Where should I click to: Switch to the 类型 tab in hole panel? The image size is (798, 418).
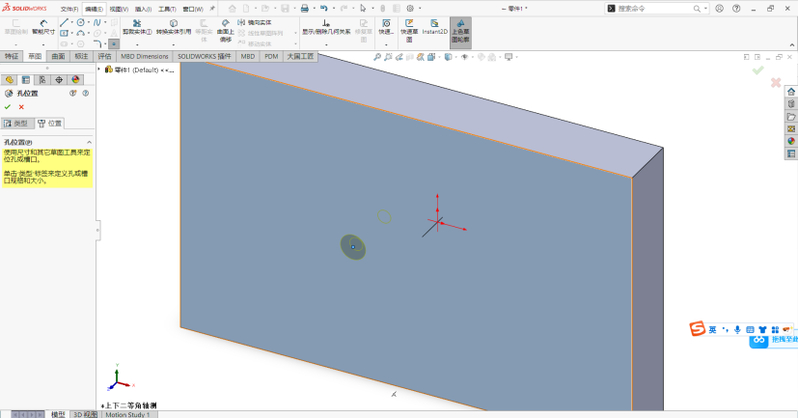tap(17, 123)
